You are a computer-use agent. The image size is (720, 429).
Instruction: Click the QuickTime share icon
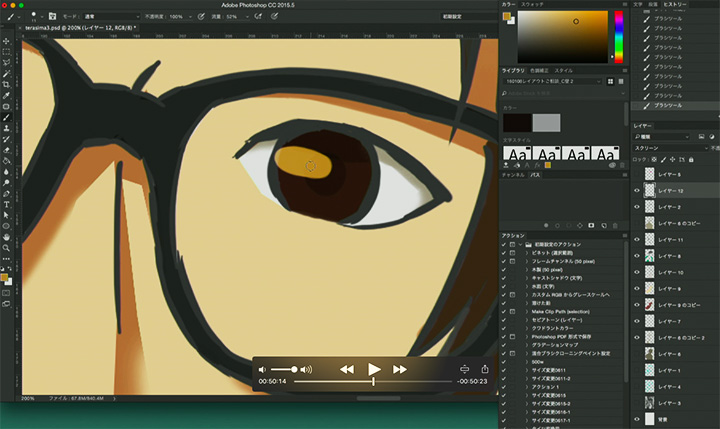[485, 369]
